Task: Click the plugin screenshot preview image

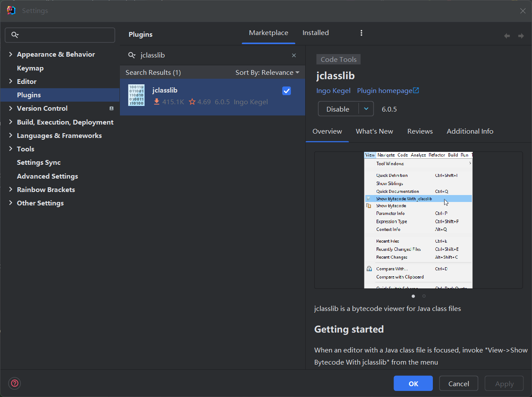Action: (418, 220)
